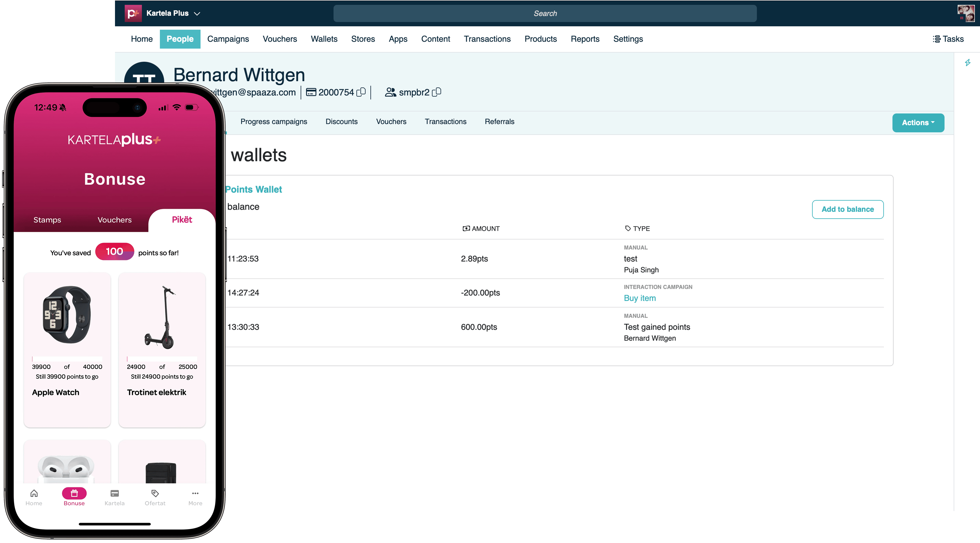The height and width of the screenshot is (543, 980).
Task: Switch to the Discounts tab
Action: [341, 121]
